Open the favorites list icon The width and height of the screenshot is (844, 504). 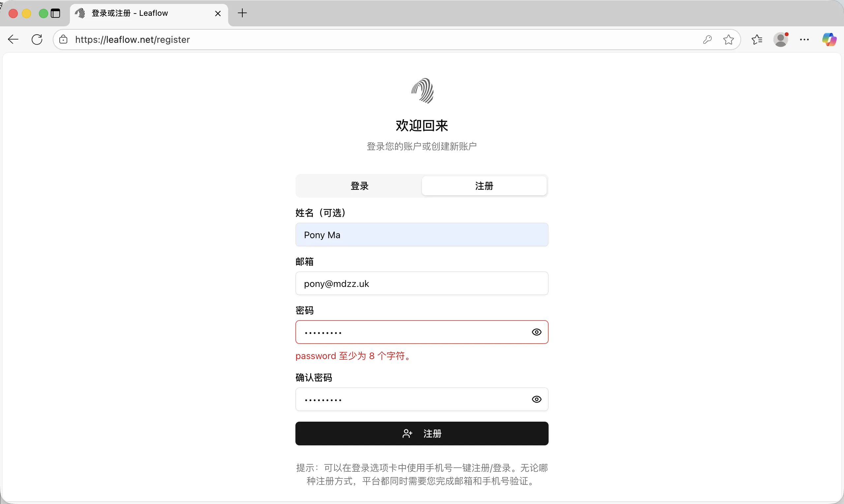click(x=757, y=40)
